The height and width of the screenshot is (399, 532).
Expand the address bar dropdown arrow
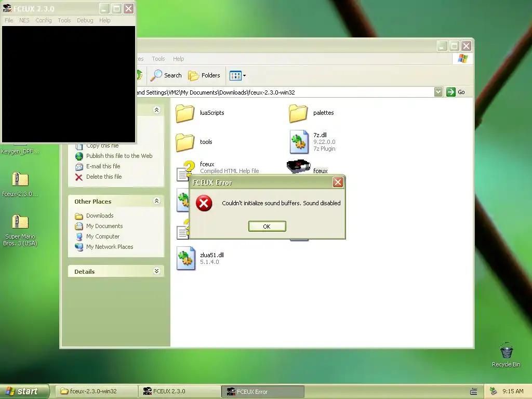[x=438, y=92]
